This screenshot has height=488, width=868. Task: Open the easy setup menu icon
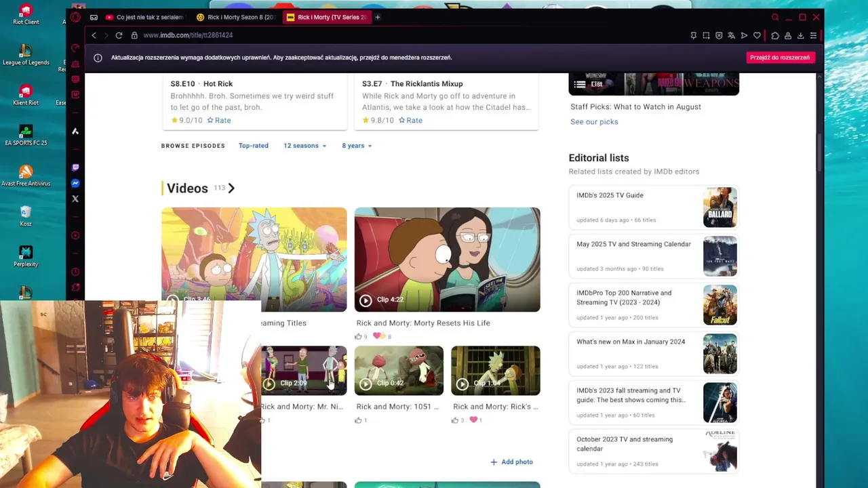coord(813,35)
